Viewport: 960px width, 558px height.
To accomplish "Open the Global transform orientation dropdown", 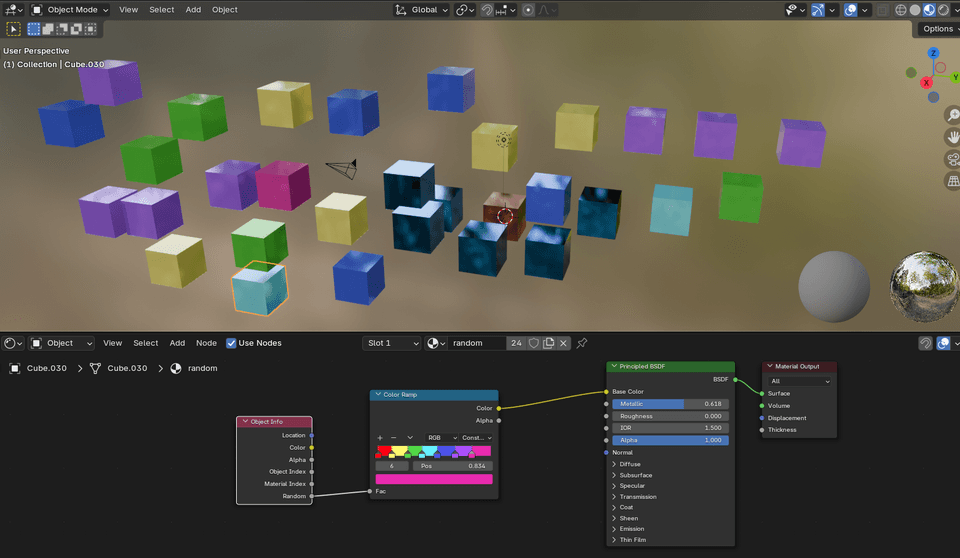I will 423,10.
